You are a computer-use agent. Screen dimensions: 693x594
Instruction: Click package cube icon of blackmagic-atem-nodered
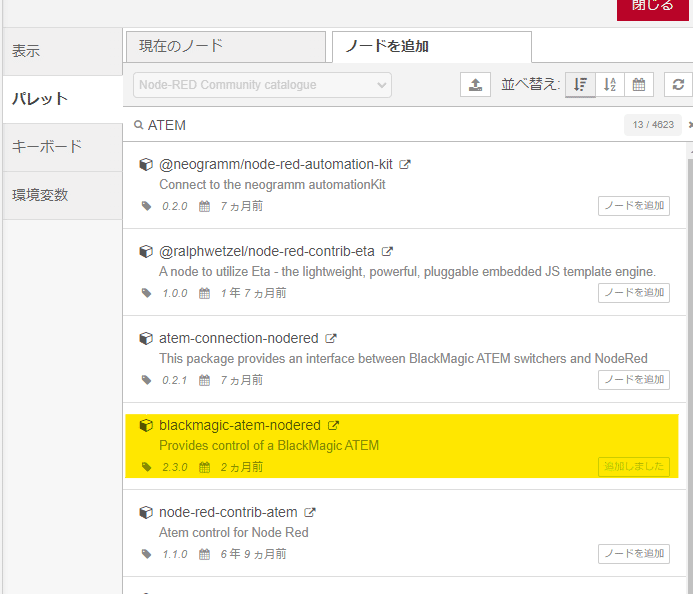(x=146, y=426)
